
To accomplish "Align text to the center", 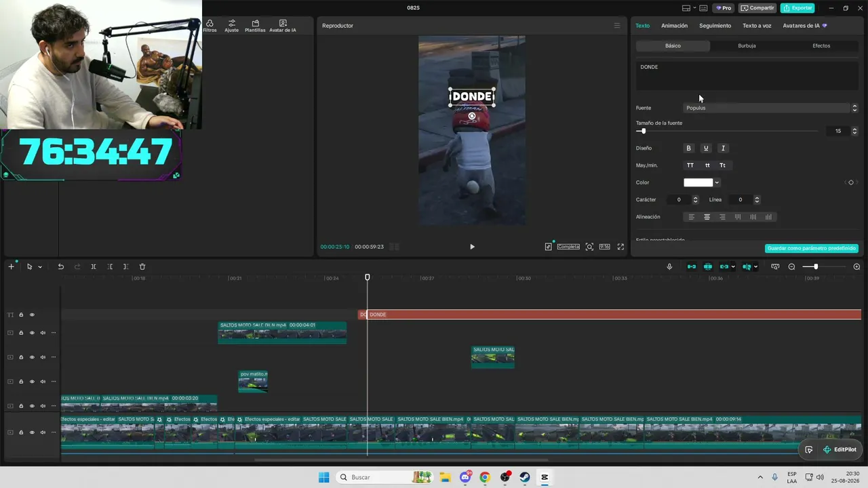I will tap(707, 217).
